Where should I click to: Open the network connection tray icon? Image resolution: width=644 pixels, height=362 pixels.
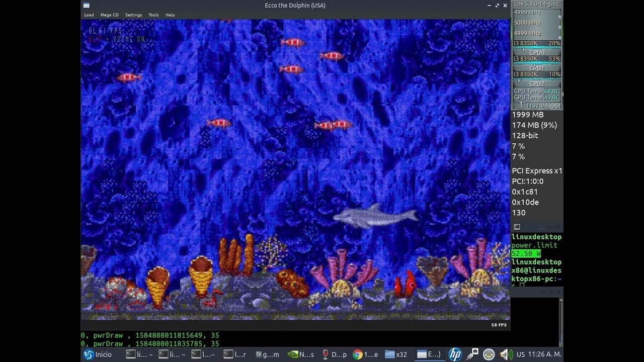472,354
